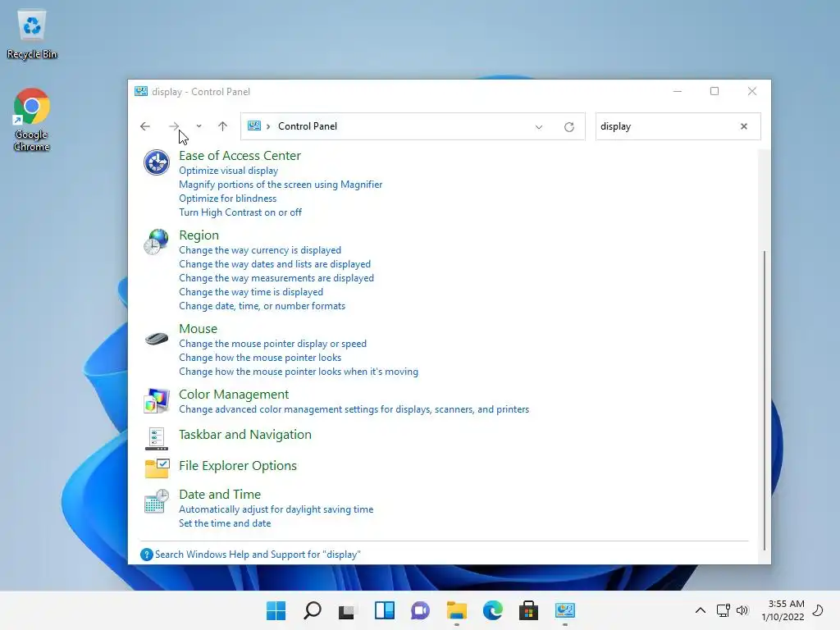Open File Explorer from the taskbar

pyautogui.click(x=456, y=610)
